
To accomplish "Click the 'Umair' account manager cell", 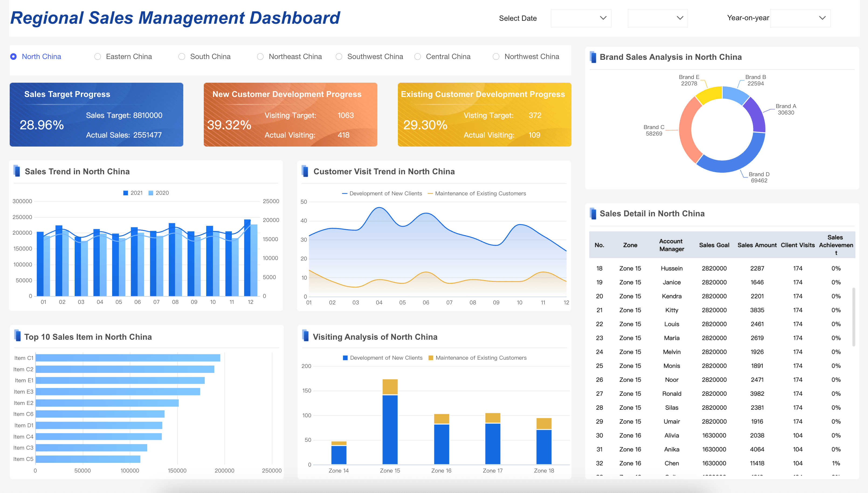I will click(671, 422).
